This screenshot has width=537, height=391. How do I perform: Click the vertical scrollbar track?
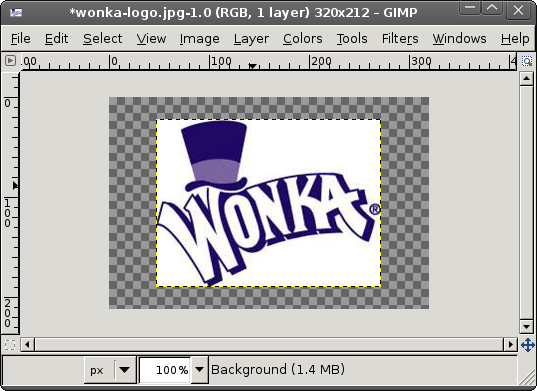coord(526,203)
